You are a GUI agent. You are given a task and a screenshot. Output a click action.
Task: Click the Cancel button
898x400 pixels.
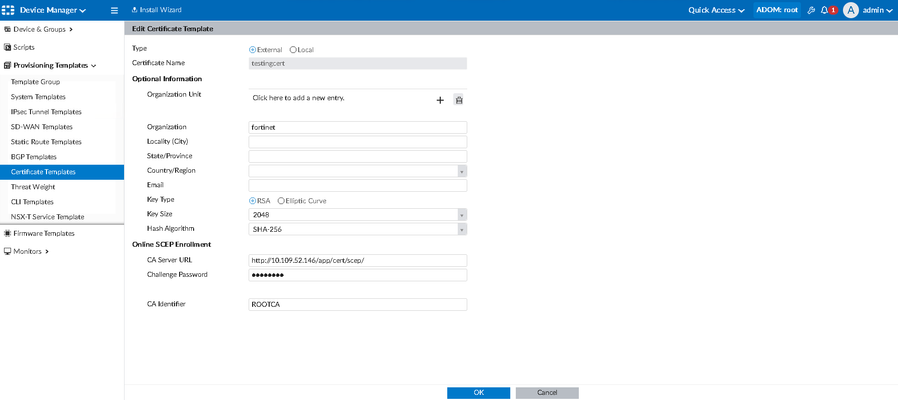(547, 393)
